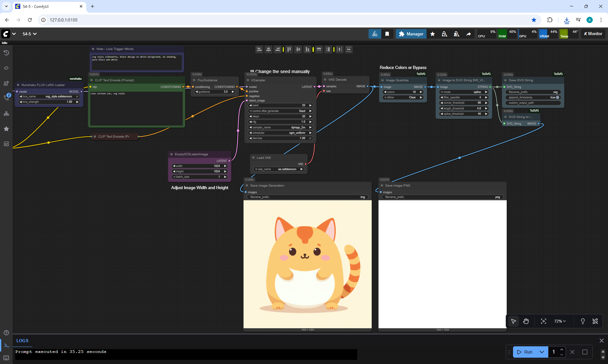Click the Manager button

[411, 34]
